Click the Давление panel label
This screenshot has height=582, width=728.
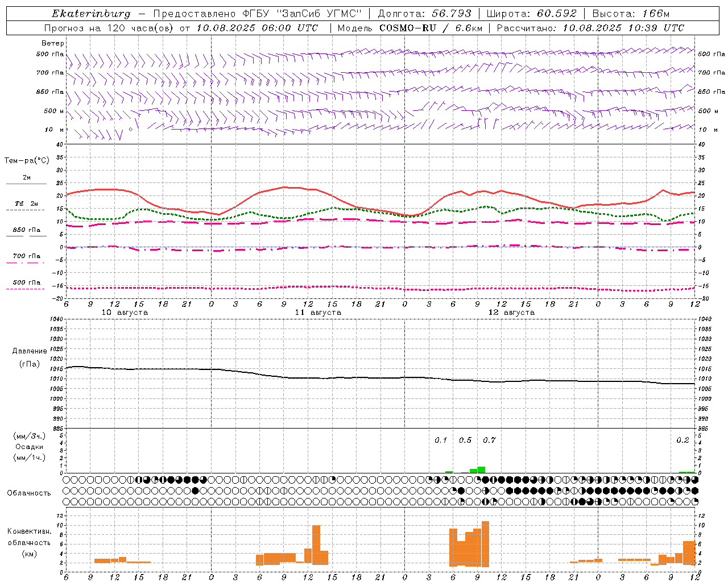(30, 351)
